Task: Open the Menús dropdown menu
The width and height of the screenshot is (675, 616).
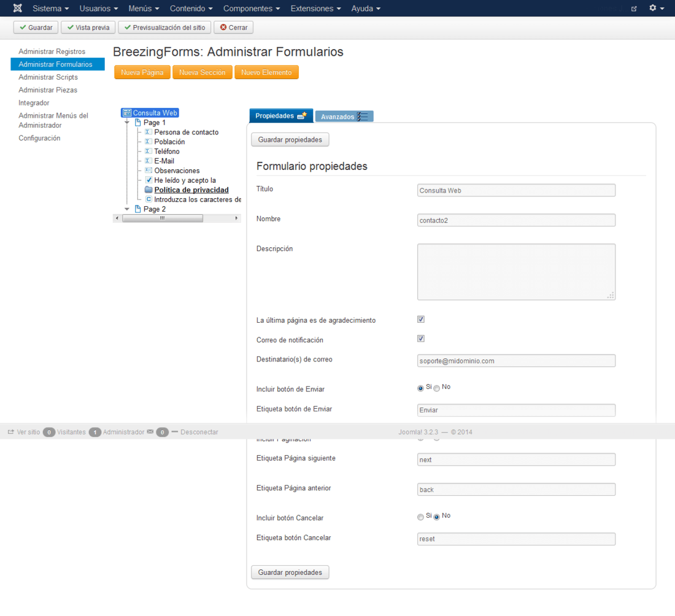Action: [144, 8]
